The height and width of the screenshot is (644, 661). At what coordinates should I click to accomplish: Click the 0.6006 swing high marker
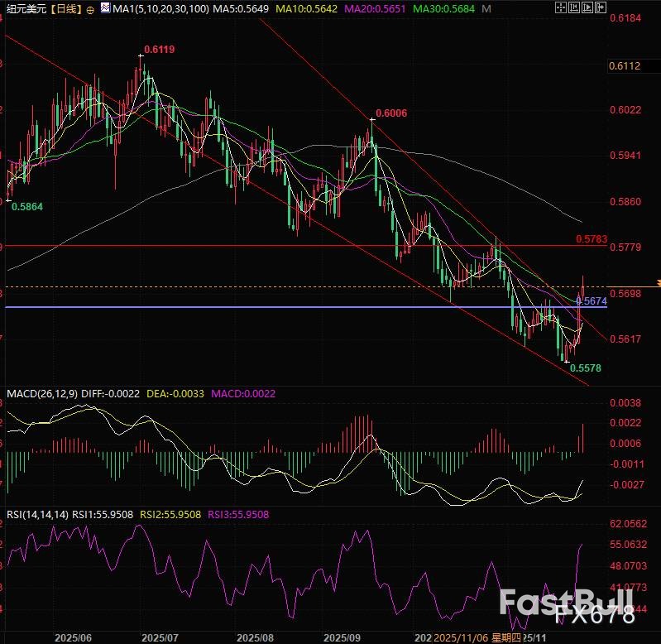pos(390,113)
